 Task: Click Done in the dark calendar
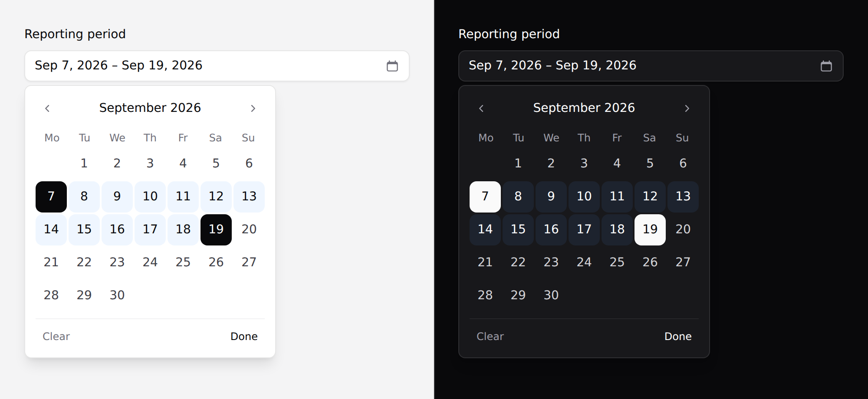[678, 337]
